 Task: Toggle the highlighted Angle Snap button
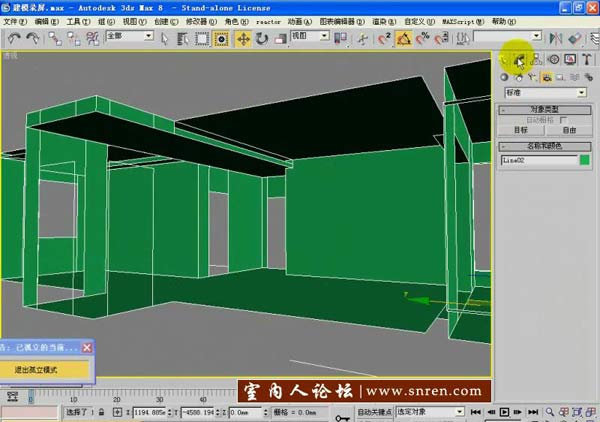[404, 39]
